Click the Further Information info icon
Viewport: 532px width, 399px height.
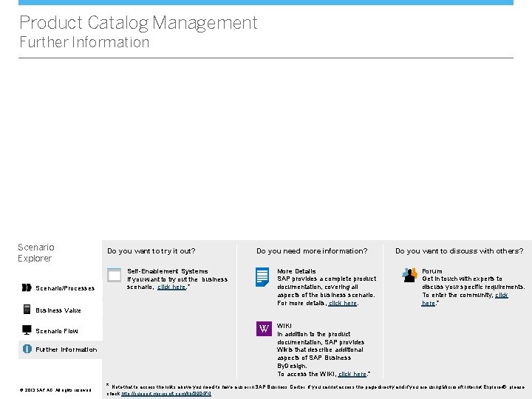tap(27, 349)
